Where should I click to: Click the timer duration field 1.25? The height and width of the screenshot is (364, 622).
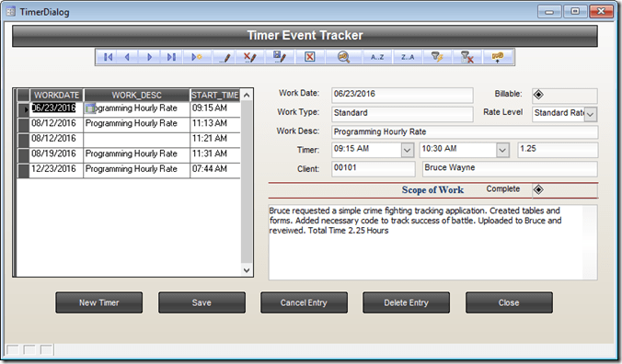click(558, 150)
